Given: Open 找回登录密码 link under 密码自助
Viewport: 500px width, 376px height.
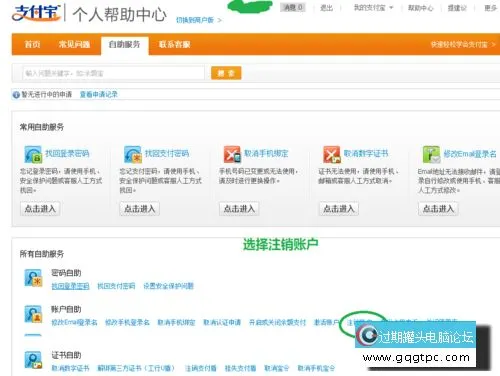Looking at the screenshot, I should click(x=70, y=286).
